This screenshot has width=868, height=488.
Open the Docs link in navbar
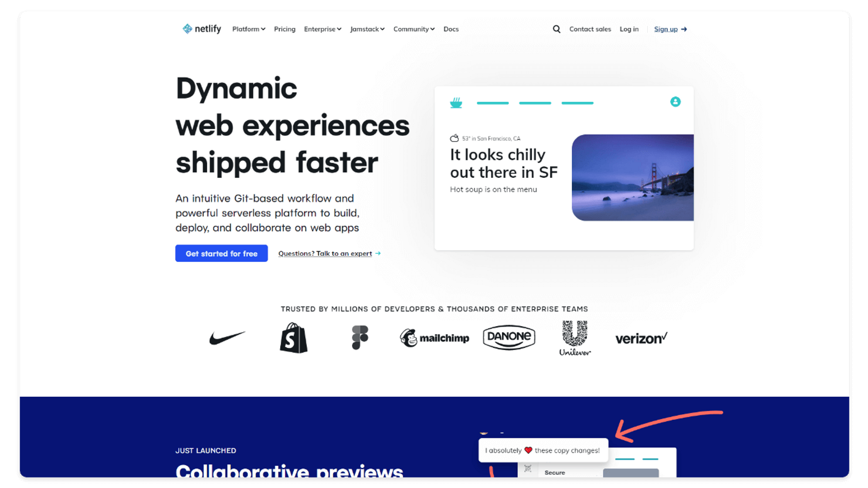point(451,29)
